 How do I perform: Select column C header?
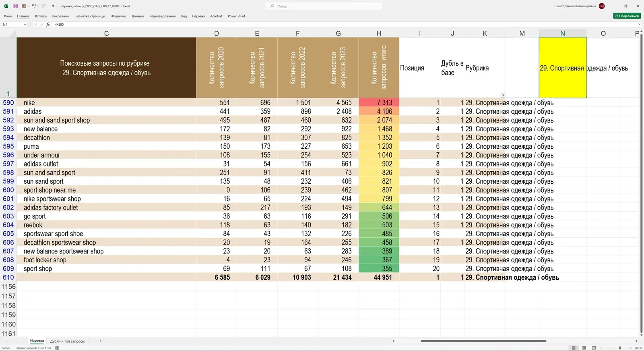pyautogui.click(x=106, y=33)
